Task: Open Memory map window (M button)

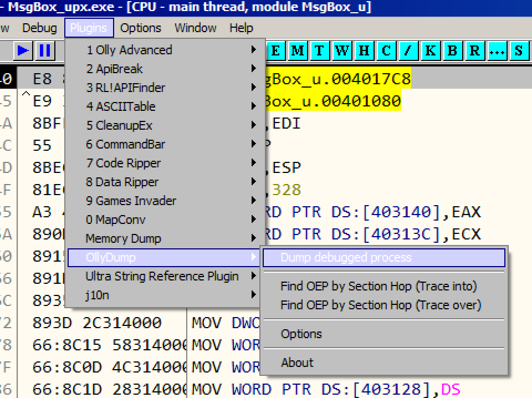Action: pos(298,51)
